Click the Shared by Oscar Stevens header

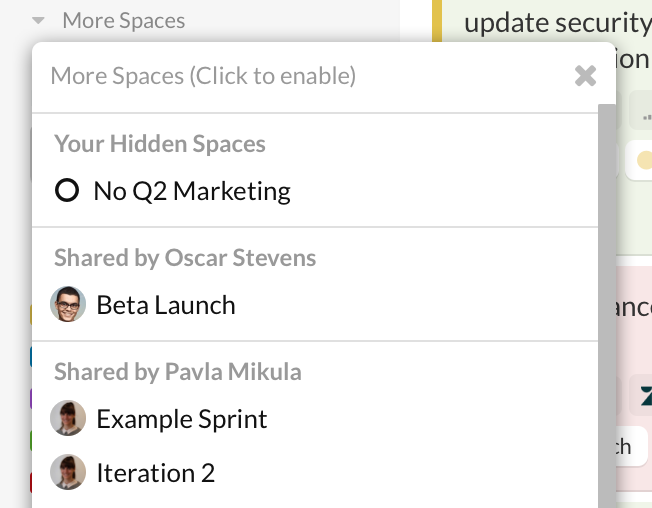click(x=185, y=258)
